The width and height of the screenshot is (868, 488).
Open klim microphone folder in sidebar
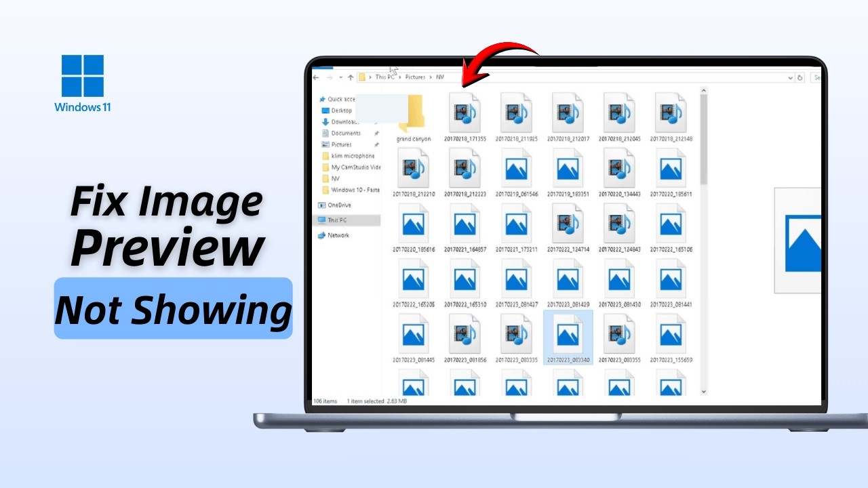(349, 156)
